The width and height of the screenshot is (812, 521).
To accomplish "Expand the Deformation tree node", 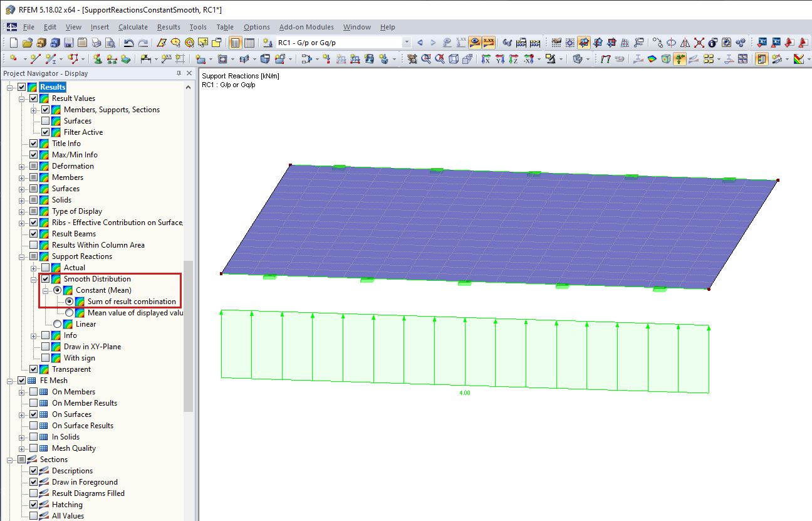I will 22,166.
